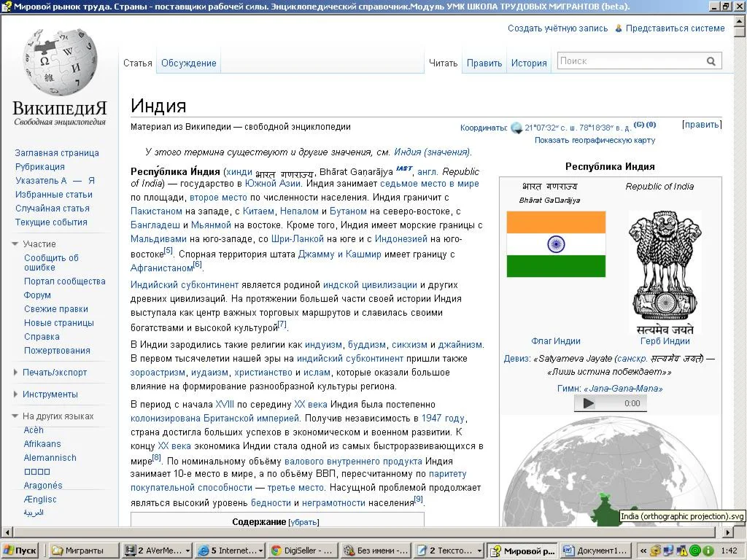747x560 pixels.
Task: Click the Start (Пуск) button
Action: point(20,551)
